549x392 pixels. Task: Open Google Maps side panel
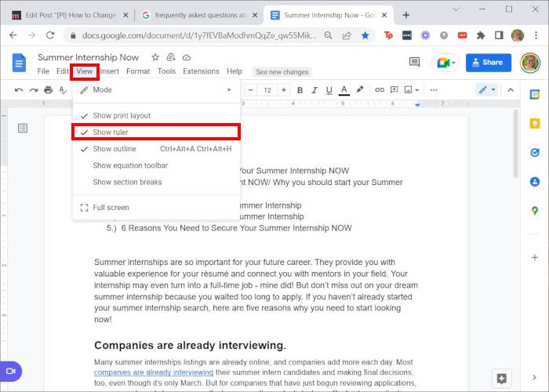[535, 211]
